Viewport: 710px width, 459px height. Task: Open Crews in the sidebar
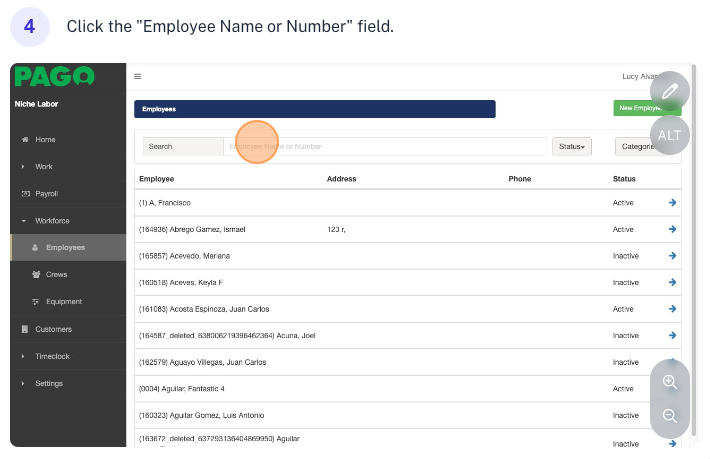tap(56, 274)
